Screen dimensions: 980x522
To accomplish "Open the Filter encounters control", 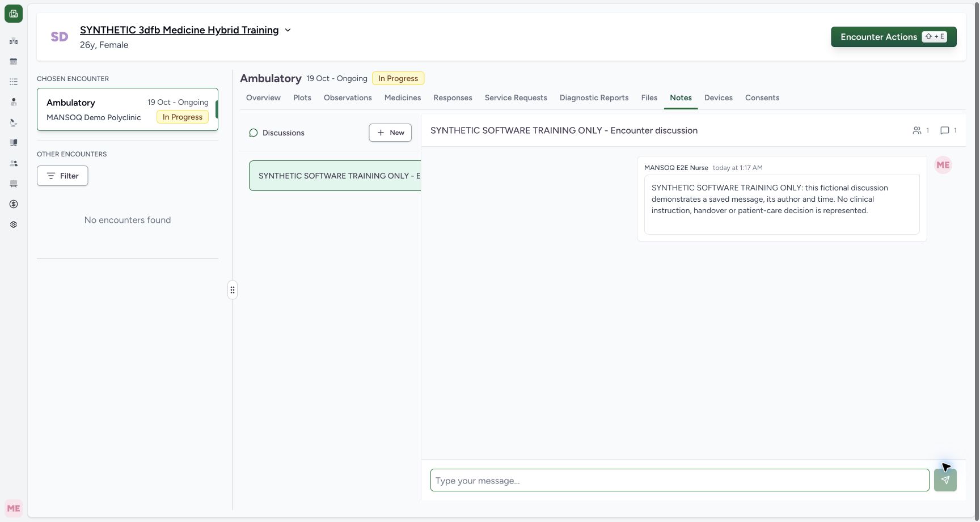I will tap(62, 176).
